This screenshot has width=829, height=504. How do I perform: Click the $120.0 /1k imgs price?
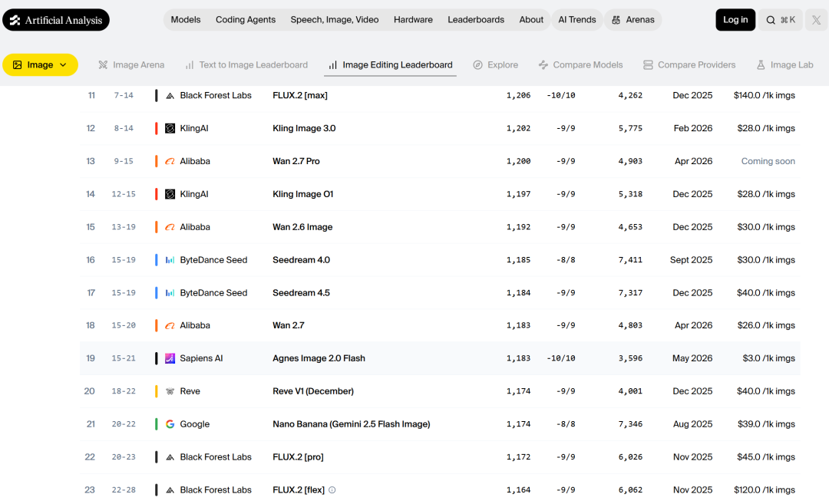764,489
